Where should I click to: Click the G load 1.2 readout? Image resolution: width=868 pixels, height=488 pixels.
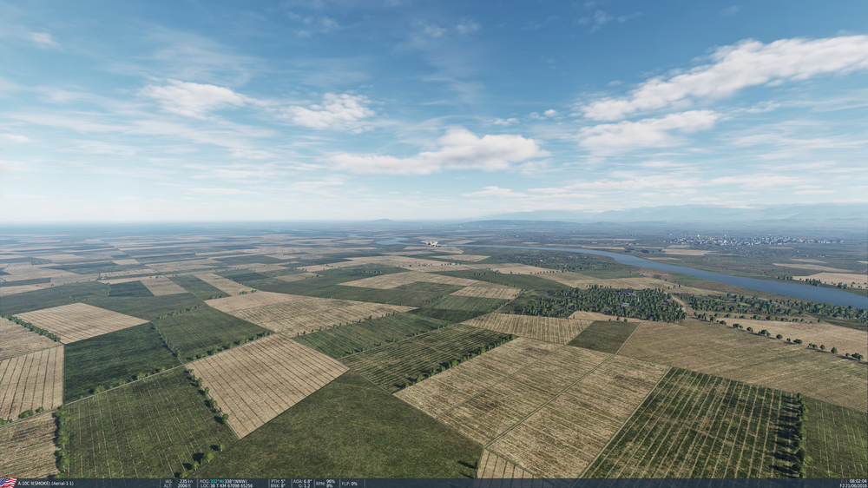click(305, 485)
